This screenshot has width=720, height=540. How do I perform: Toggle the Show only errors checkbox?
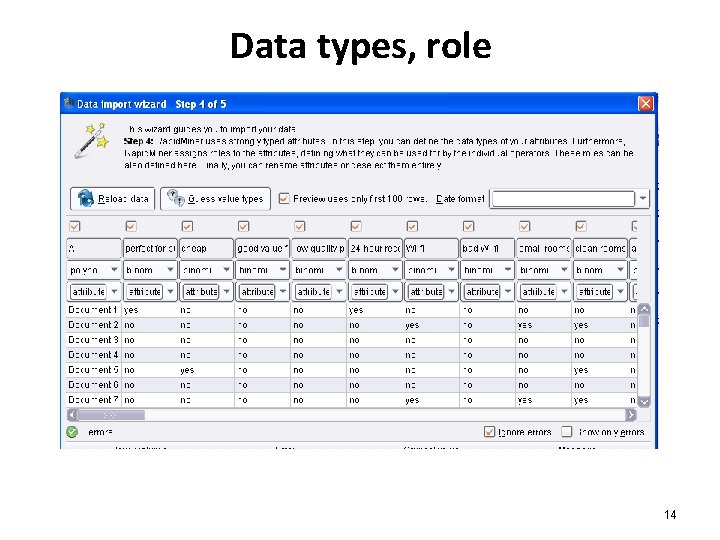pos(567,432)
